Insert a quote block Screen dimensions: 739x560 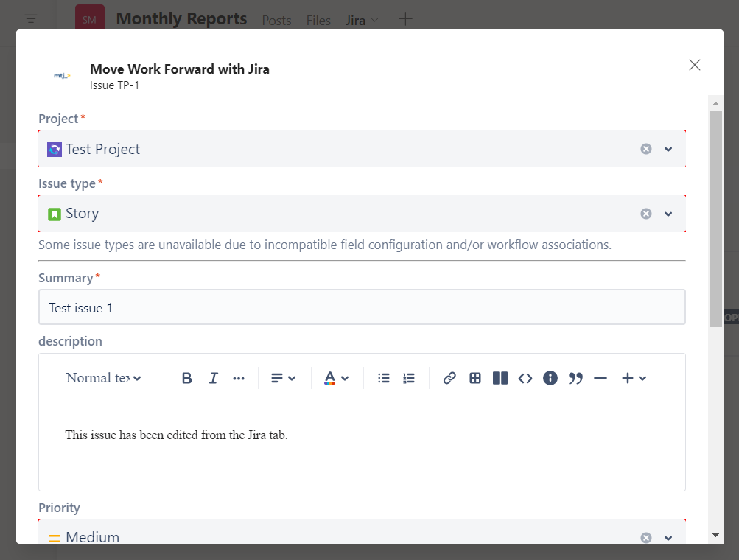tap(575, 378)
